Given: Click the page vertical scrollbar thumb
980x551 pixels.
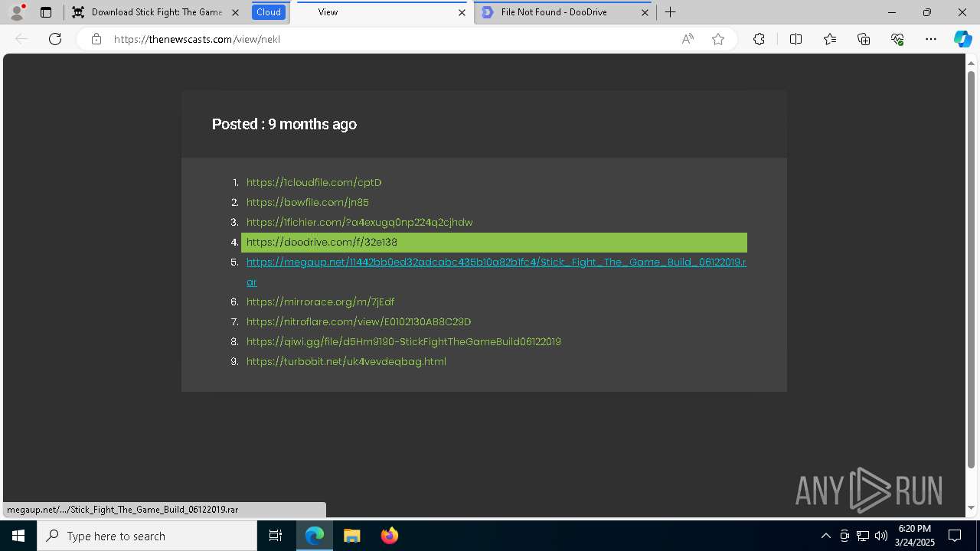Looking at the screenshot, I should coord(972,268).
